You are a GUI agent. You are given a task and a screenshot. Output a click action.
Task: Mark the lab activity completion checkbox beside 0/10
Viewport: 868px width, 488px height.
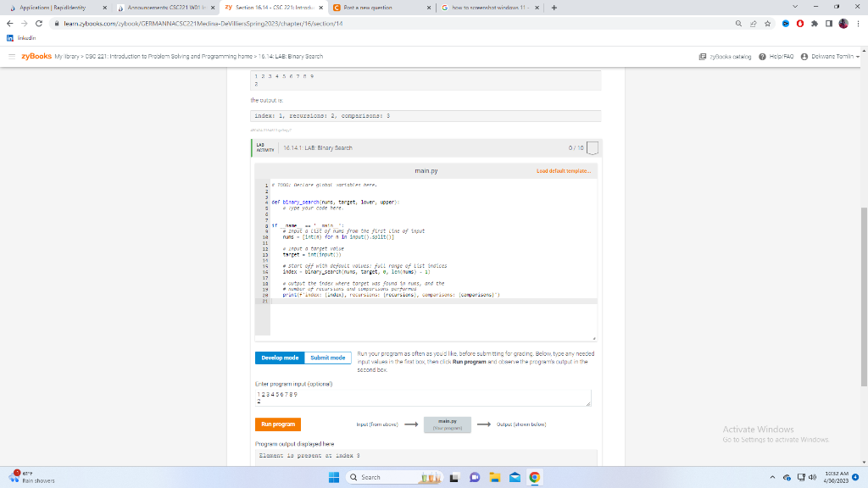click(593, 146)
